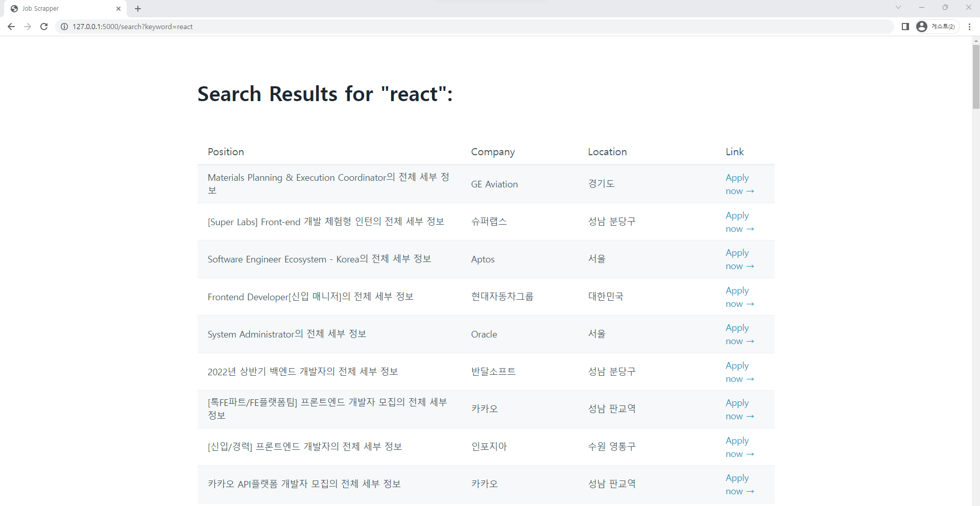
Task: Apply now for GE Aviation position
Action: point(739,184)
